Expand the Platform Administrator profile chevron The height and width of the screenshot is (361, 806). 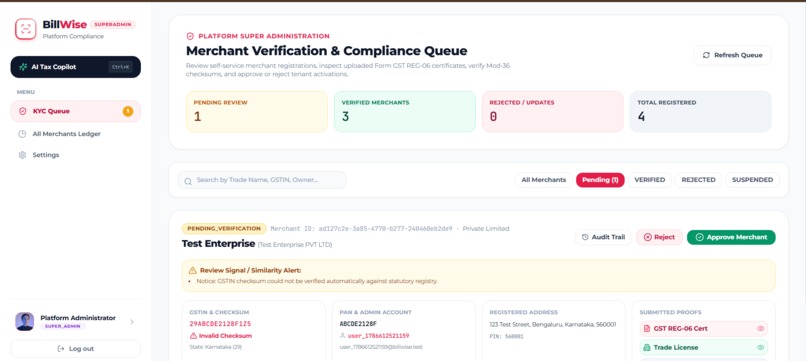(x=132, y=322)
